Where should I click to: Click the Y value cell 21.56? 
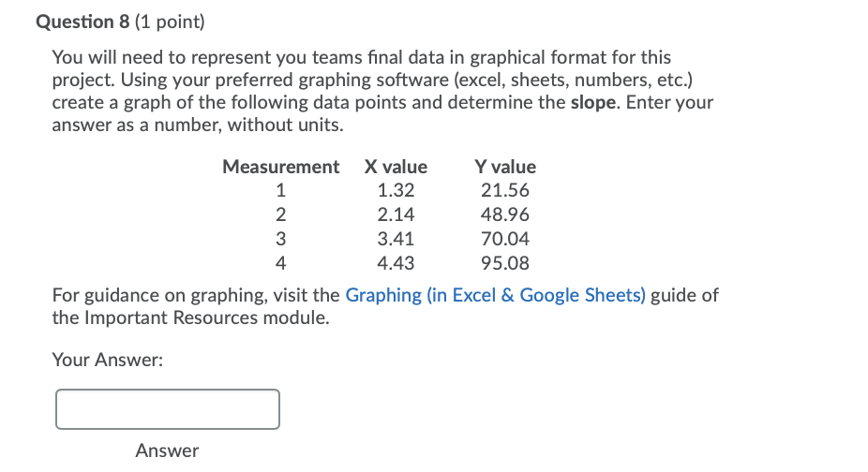tap(505, 190)
